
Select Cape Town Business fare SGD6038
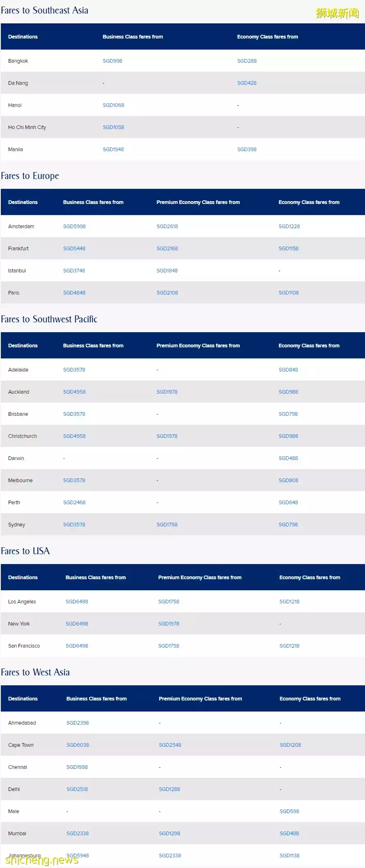click(x=78, y=745)
